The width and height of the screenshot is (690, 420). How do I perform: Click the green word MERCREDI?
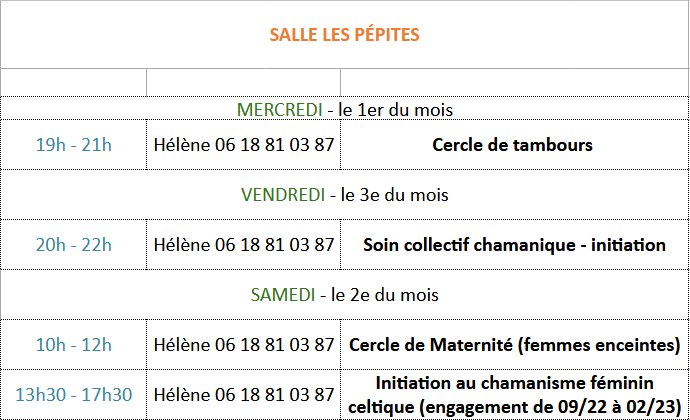point(280,110)
